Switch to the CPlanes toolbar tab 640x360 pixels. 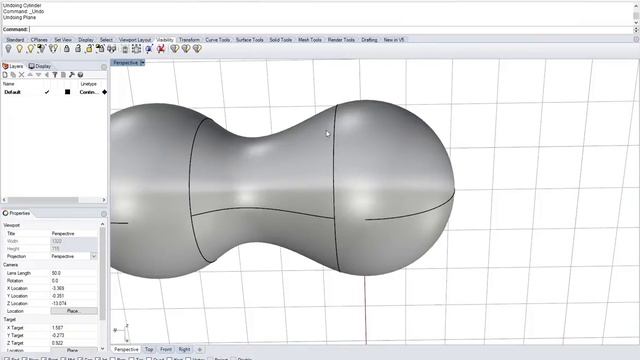[x=39, y=40]
